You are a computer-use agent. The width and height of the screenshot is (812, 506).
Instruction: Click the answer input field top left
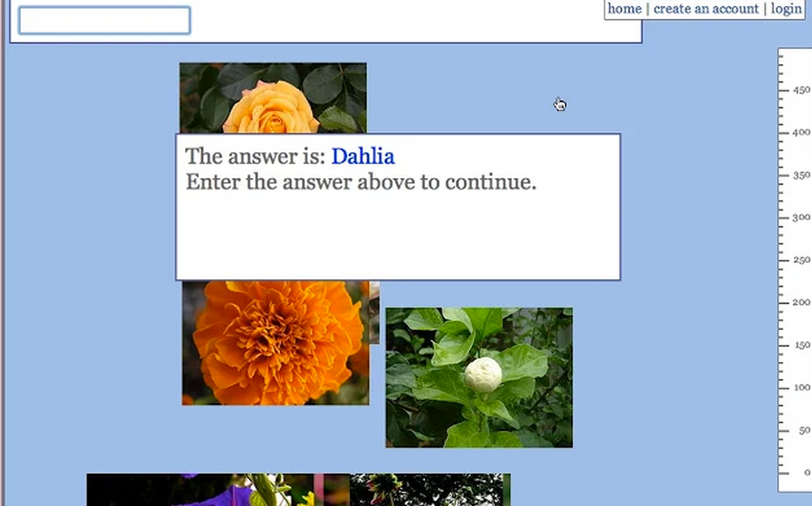click(102, 20)
